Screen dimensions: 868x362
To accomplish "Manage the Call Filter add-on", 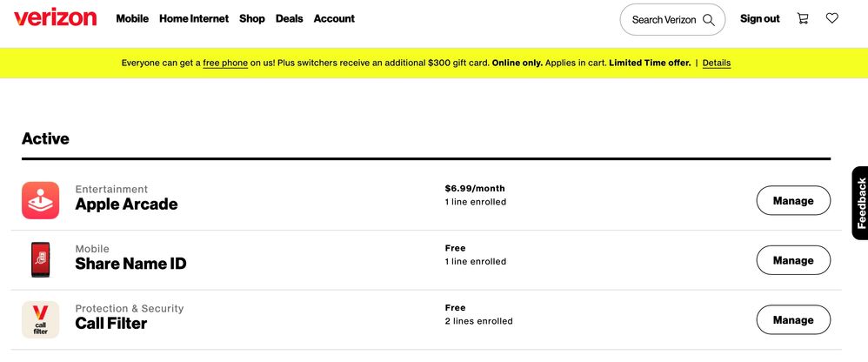I will coord(793,320).
